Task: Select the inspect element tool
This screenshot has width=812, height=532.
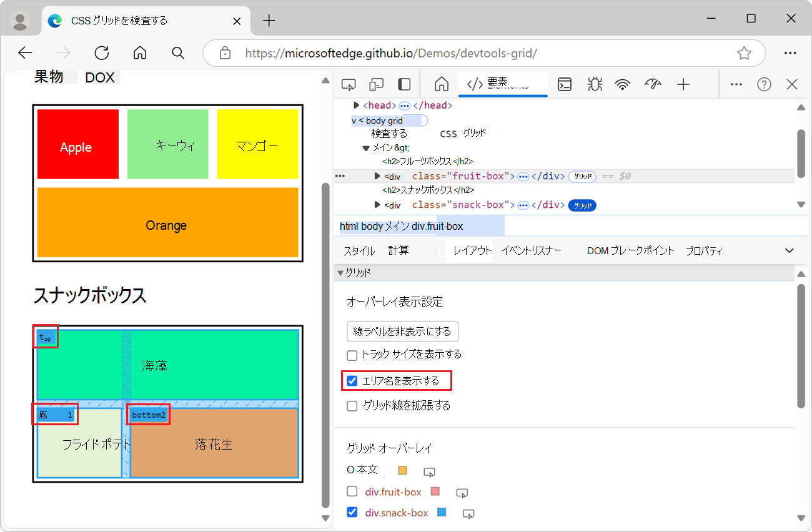Action: [349, 84]
